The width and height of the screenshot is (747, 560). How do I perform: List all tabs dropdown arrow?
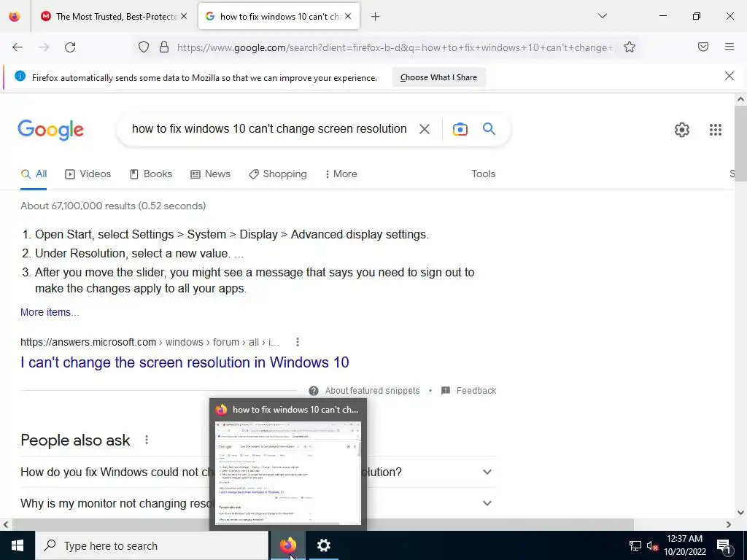coord(603,16)
